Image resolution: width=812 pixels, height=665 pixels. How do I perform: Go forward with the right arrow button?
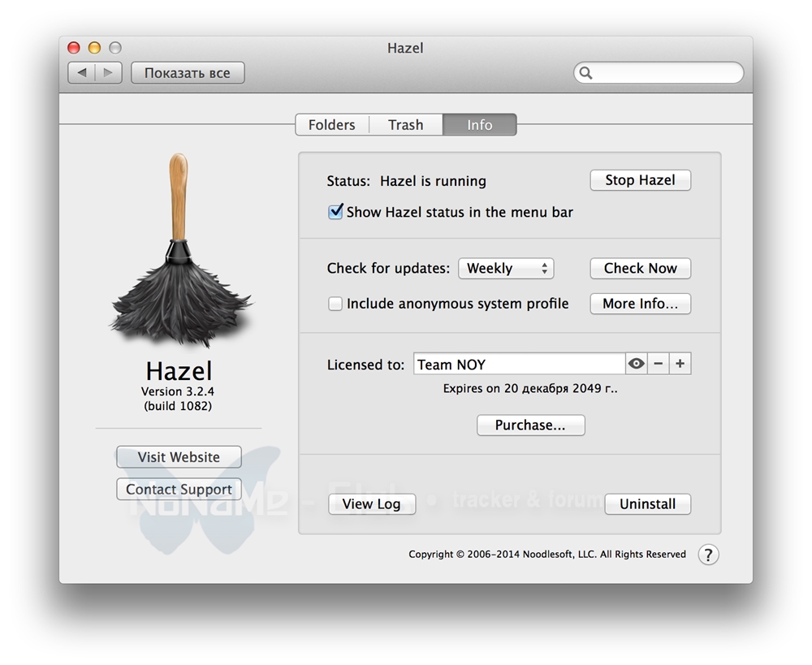108,73
